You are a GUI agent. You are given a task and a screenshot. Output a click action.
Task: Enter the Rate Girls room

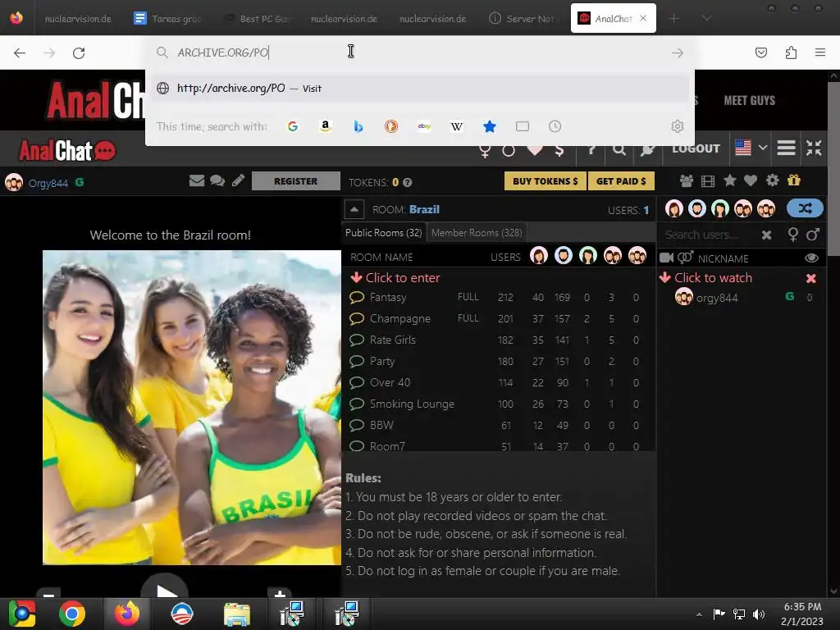coord(393,340)
